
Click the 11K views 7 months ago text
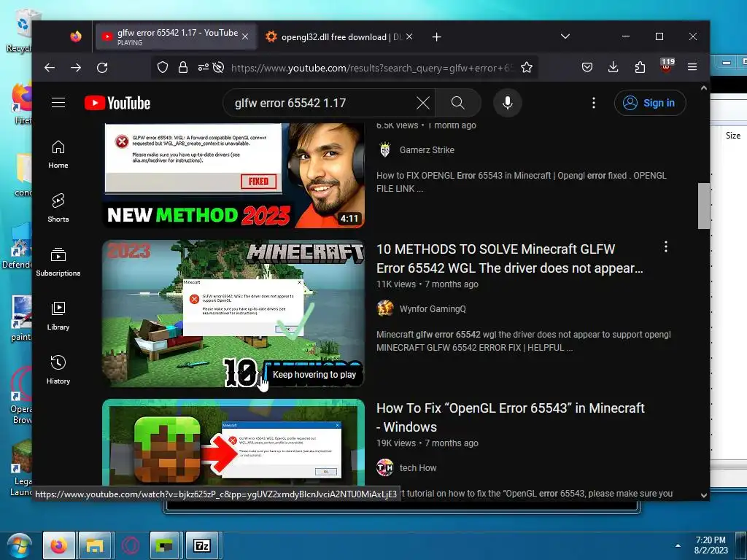[427, 284]
